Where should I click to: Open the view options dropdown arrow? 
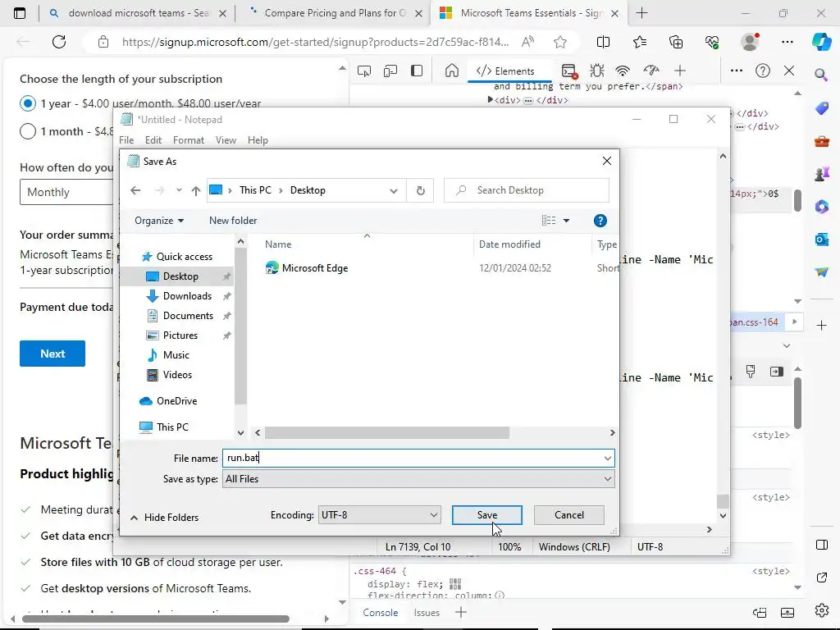pyautogui.click(x=566, y=221)
